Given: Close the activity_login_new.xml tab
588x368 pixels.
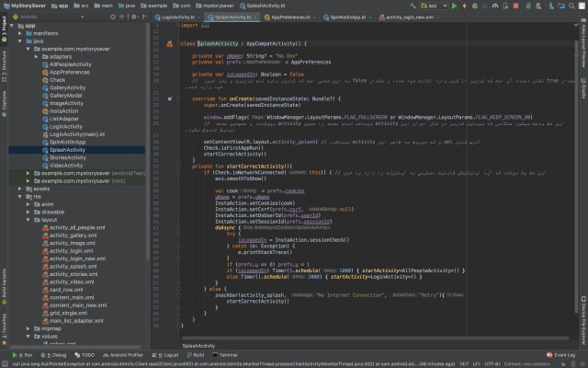Looking at the screenshot, I should tap(437, 17).
